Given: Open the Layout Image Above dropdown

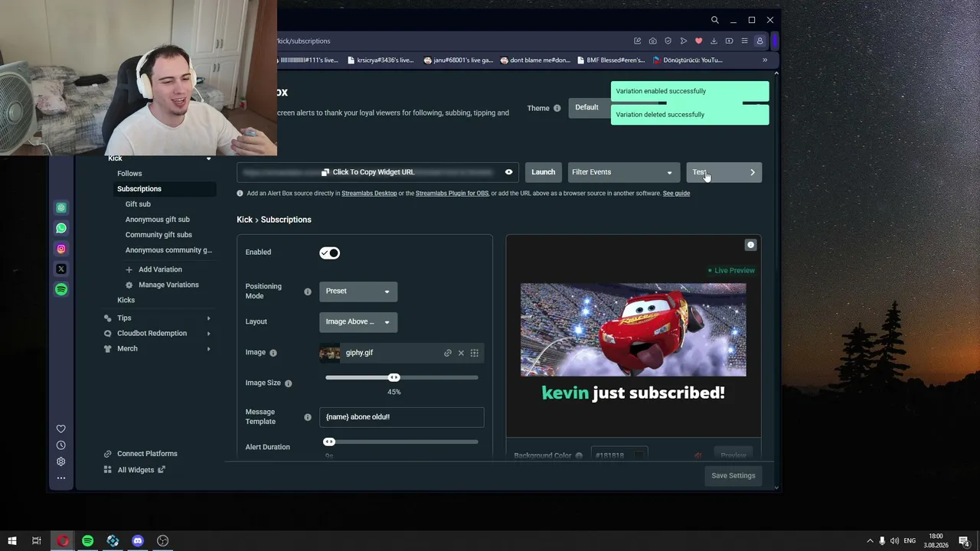Looking at the screenshot, I should [x=358, y=321].
